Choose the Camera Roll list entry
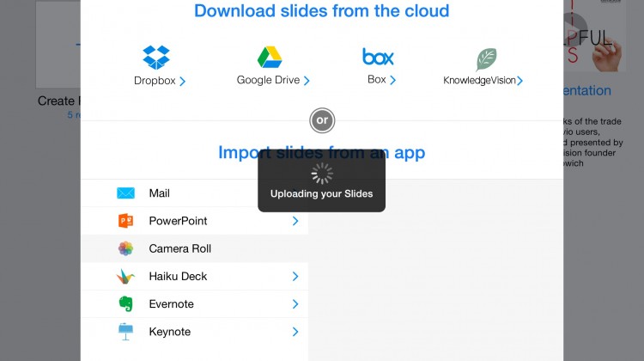This screenshot has height=361, width=644. coord(194,248)
